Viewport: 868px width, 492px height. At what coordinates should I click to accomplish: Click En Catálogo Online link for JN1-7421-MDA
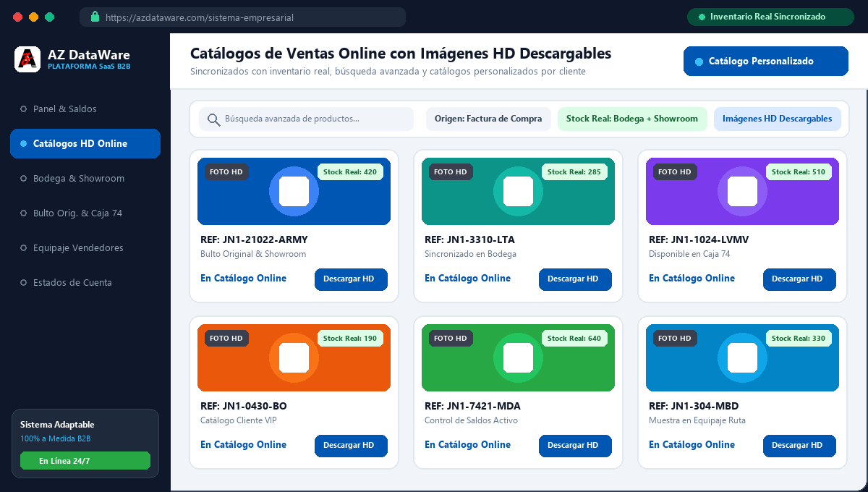pyautogui.click(x=467, y=445)
